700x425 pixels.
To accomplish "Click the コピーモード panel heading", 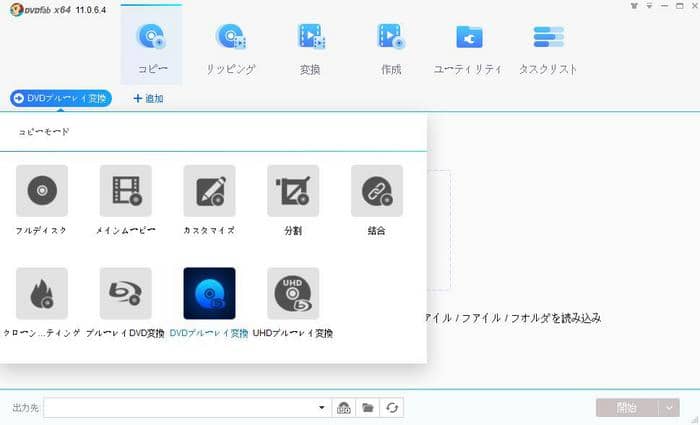I will point(43,132).
